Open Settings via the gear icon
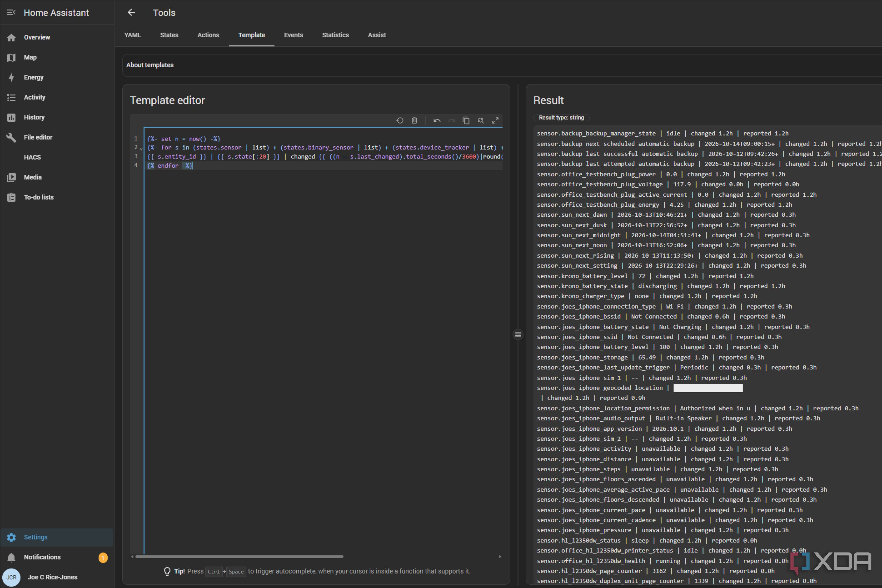 coord(11,537)
